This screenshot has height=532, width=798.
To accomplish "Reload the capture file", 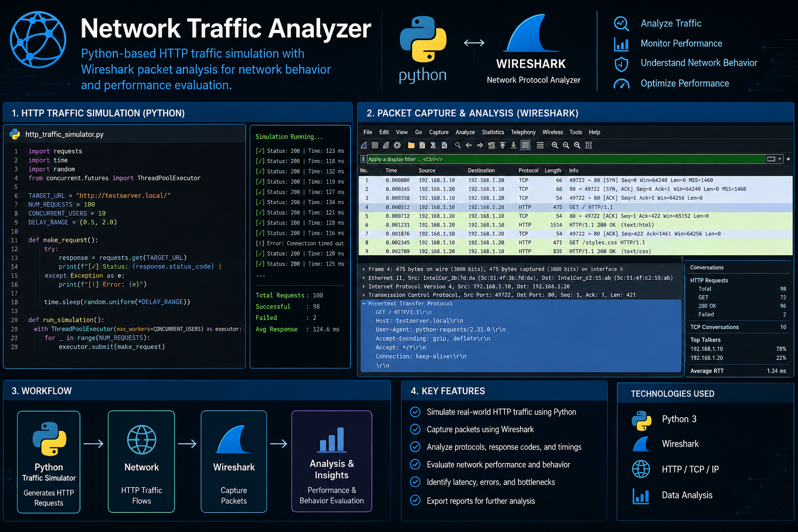I will [x=444, y=145].
